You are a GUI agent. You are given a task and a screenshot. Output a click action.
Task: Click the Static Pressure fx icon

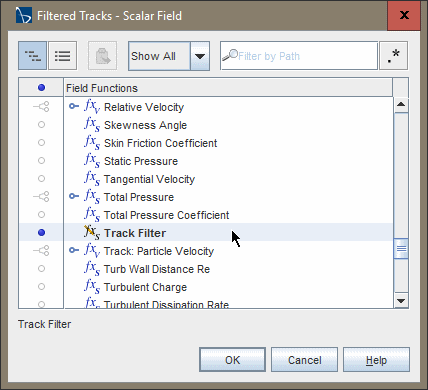click(x=92, y=161)
